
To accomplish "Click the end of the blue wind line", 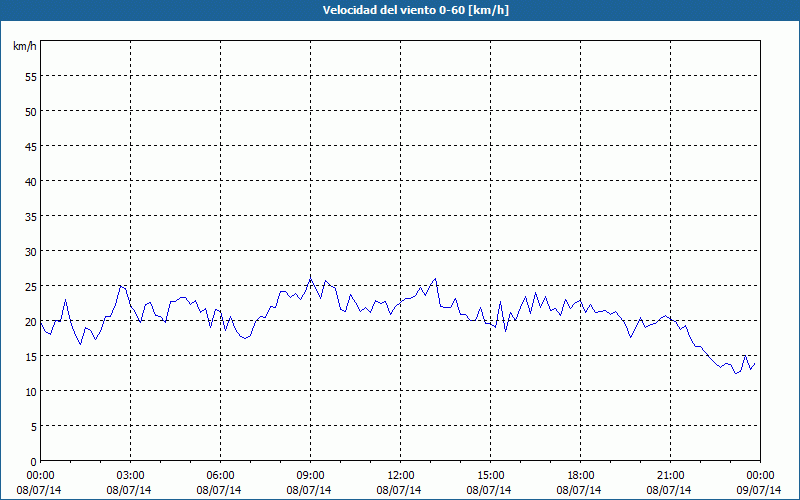I will tap(755, 364).
